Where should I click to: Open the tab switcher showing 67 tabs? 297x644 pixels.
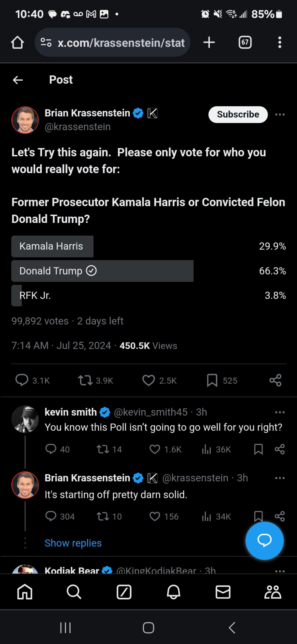pyautogui.click(x=245, y=42)
